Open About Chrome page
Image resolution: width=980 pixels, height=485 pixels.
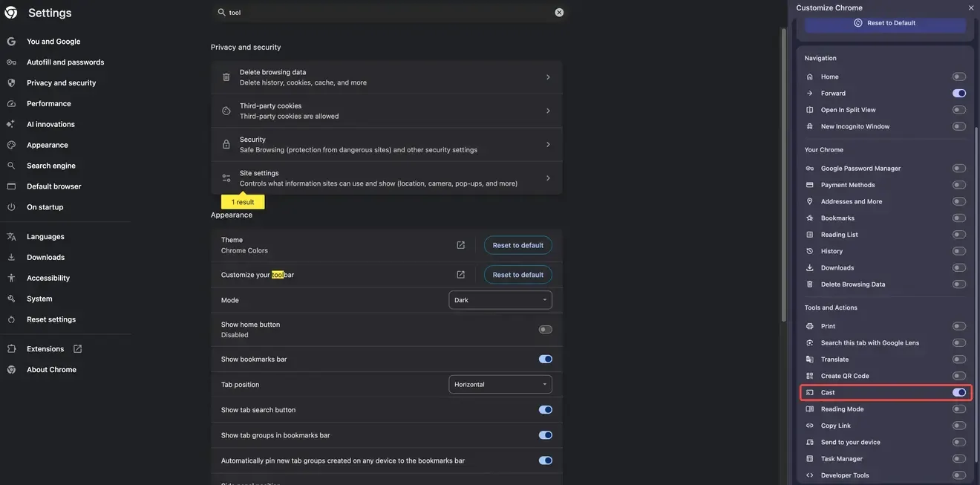[x=51, y=370]
